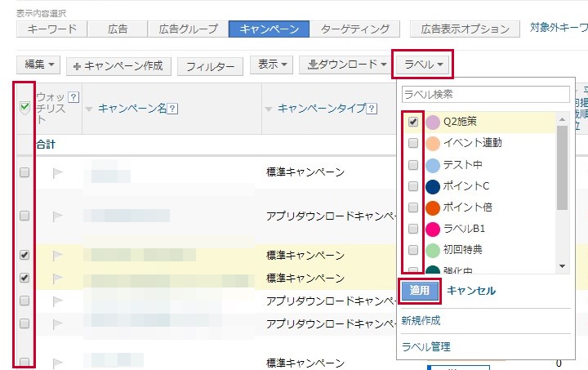Click the ラベル検索 search field
Image resolution: width=588 pixels, height=370 pixels.
[x=485, y=95]
